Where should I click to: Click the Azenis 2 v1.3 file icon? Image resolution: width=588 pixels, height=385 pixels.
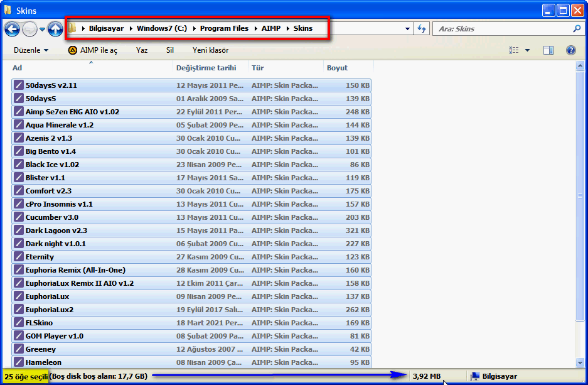19,138
